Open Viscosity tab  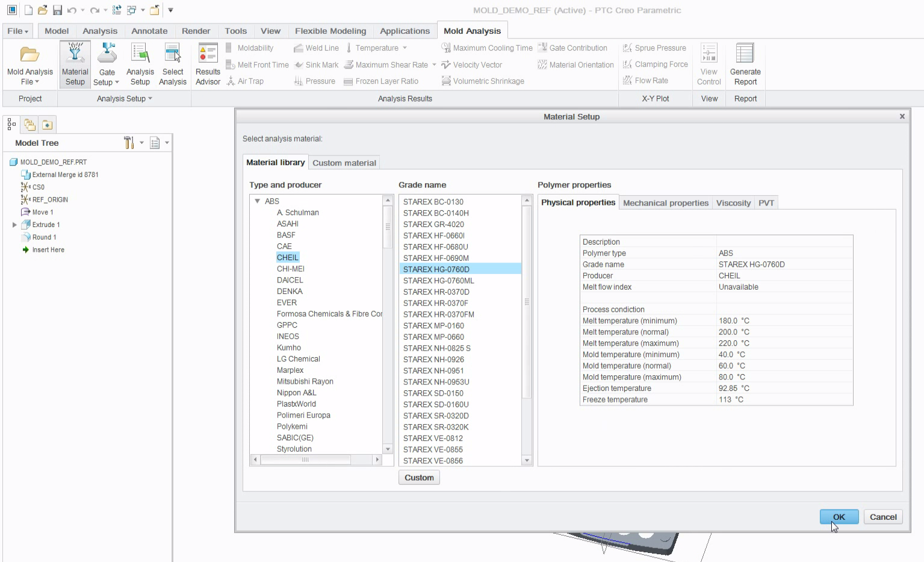pyautogui.click(x=733, y=203)
